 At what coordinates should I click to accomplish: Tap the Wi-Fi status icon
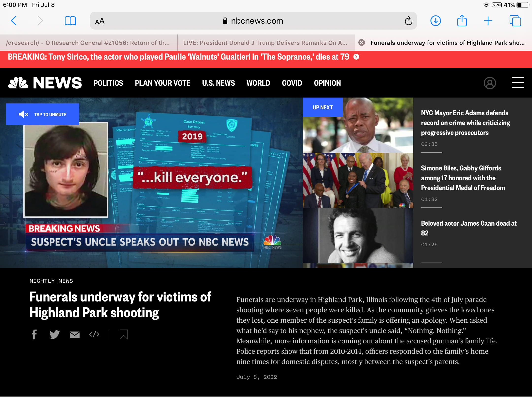(x=486, y=5)
